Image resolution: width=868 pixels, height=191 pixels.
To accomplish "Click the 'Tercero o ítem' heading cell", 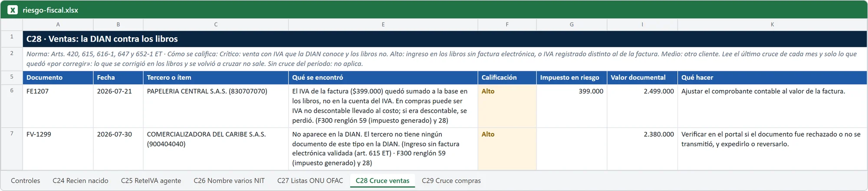I will pos(216,77).
